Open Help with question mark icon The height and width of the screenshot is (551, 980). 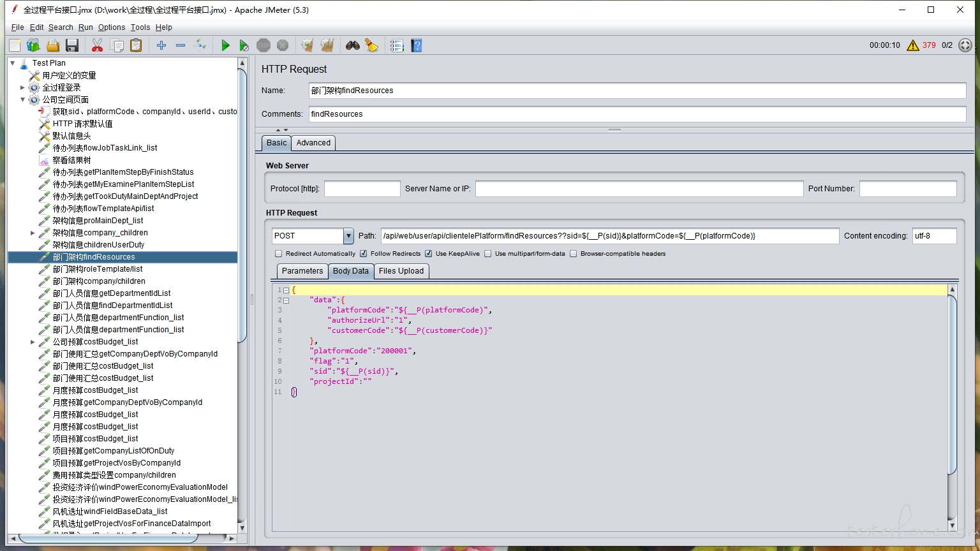[417, 45]
